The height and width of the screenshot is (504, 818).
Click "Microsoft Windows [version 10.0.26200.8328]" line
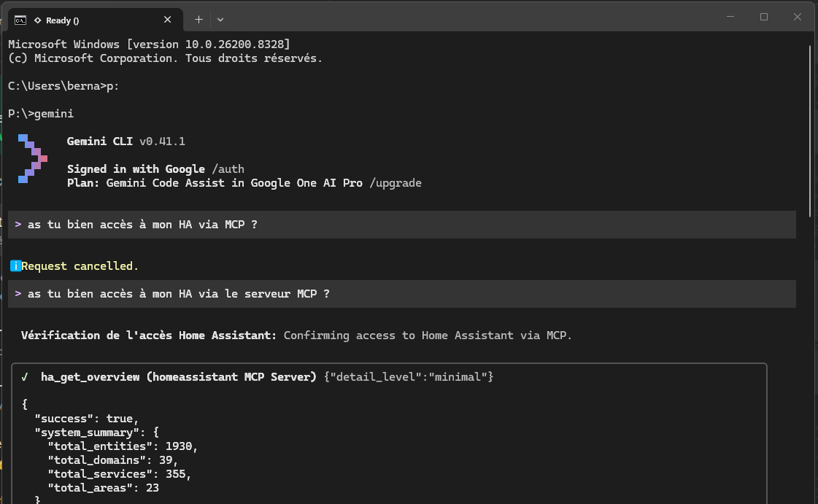click(x=149, y=44)
